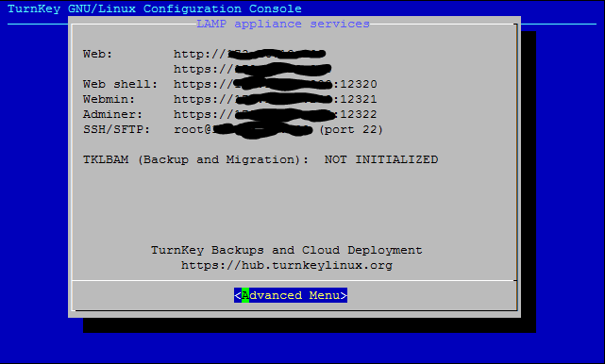Select the Advanced Menu button
Image resolution: width=605 pixels, height=364 pixels.
(x=291, y=295)
